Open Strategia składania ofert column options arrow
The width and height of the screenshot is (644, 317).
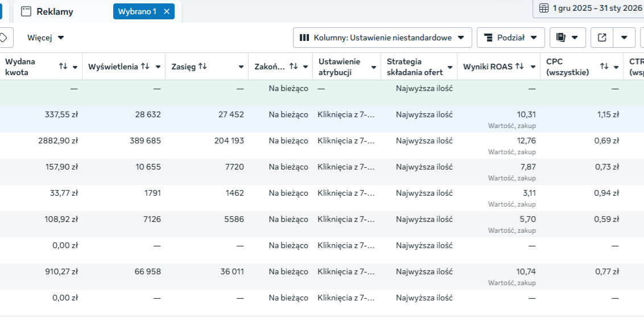450,67
